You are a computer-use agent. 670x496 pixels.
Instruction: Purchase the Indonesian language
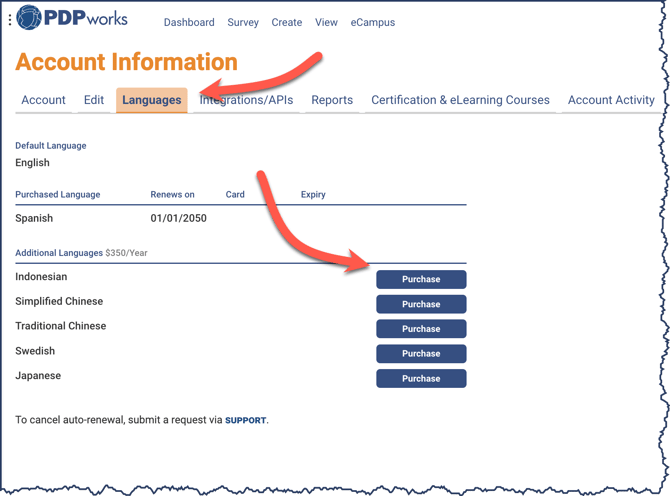point(421,279)
